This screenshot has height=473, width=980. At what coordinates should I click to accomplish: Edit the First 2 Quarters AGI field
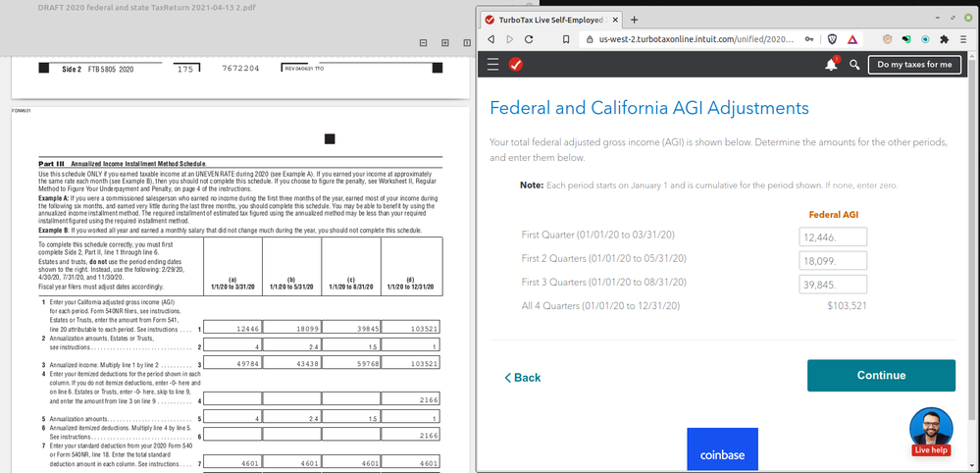pyautogui.click(x=833, y=261)
